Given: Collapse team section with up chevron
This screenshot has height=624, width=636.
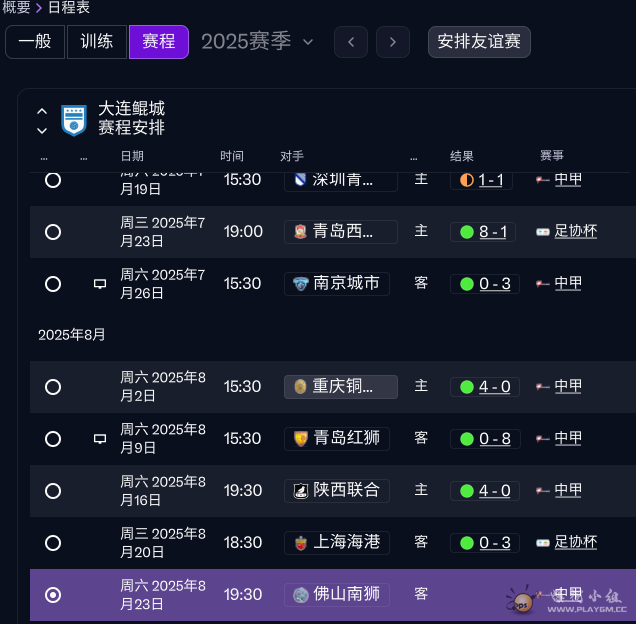Looking at the screenshot, I should click(42, 111).
